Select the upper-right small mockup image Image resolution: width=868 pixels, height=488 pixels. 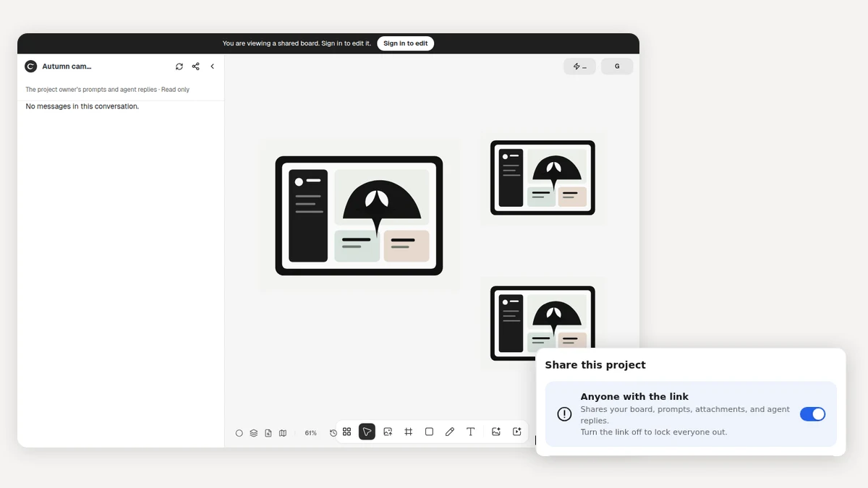point(542,178)
